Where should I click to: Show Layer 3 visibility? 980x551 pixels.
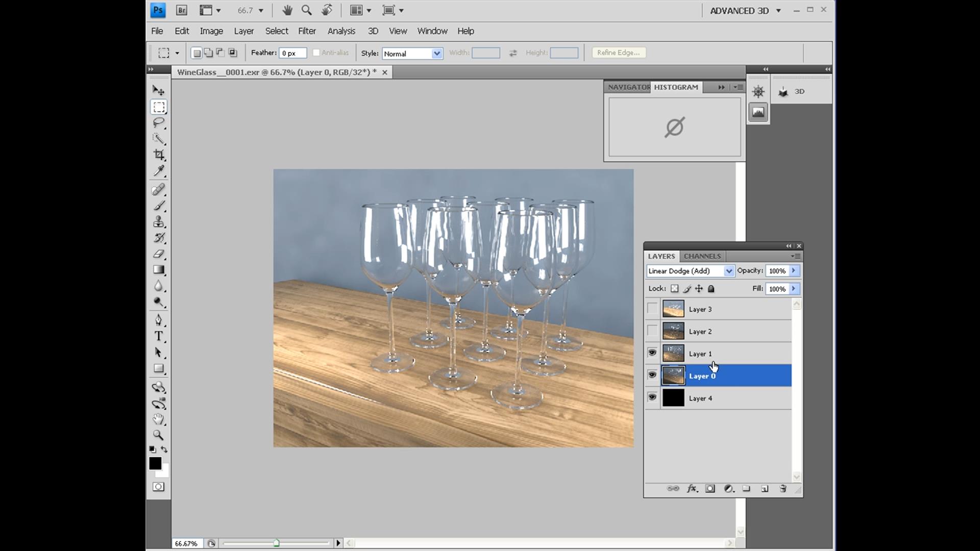point(652,309)
